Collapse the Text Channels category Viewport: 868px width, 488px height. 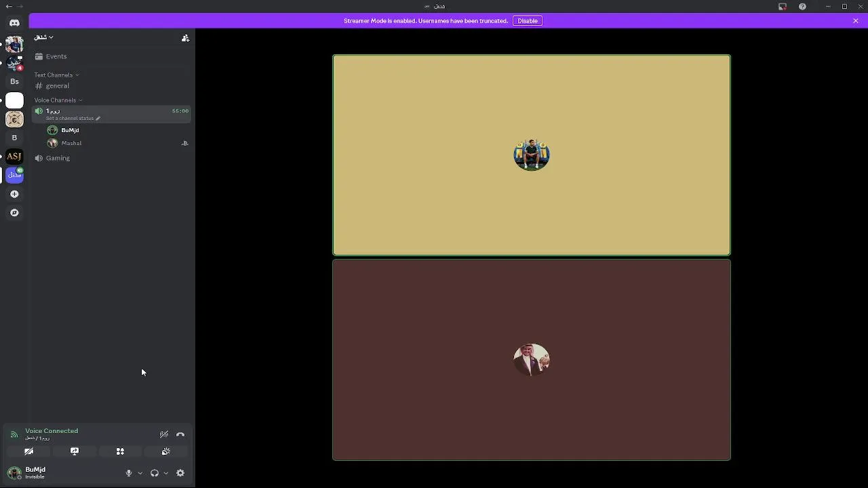56,75
